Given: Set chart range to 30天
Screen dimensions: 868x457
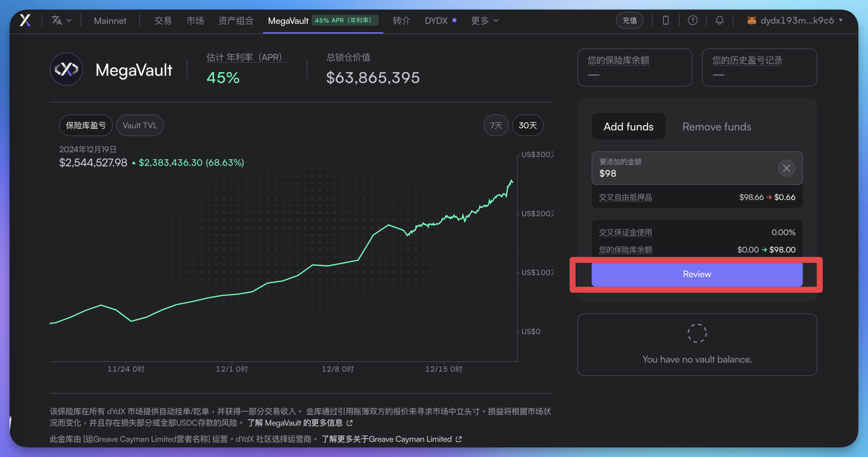Looking at the screenshot, I should (528, 125).
